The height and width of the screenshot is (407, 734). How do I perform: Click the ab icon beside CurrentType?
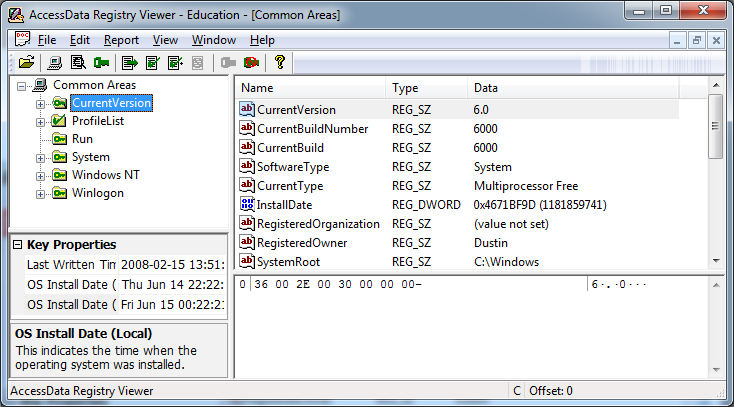pos(247,185)
